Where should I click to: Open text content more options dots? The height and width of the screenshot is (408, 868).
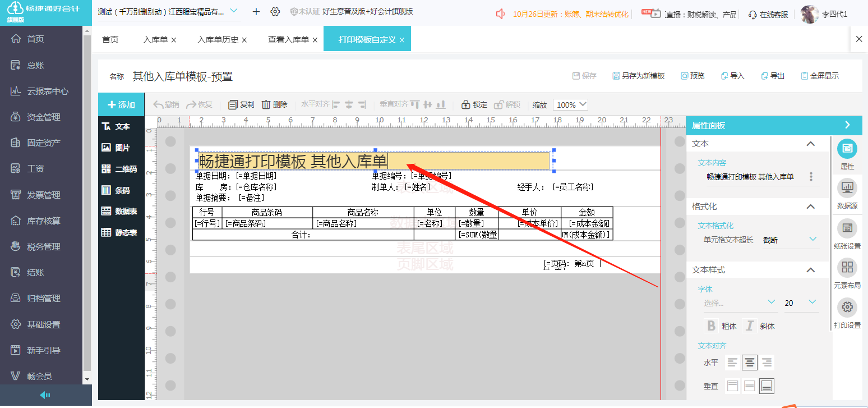tap(811, 177)
